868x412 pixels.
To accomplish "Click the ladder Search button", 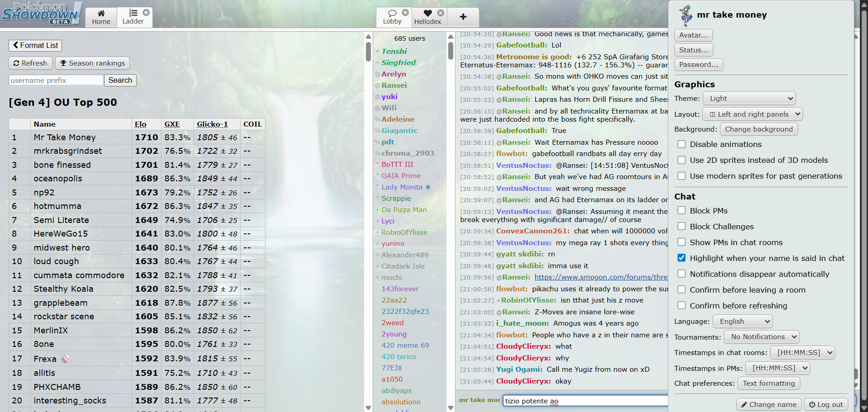I will [x=120, y=80].
